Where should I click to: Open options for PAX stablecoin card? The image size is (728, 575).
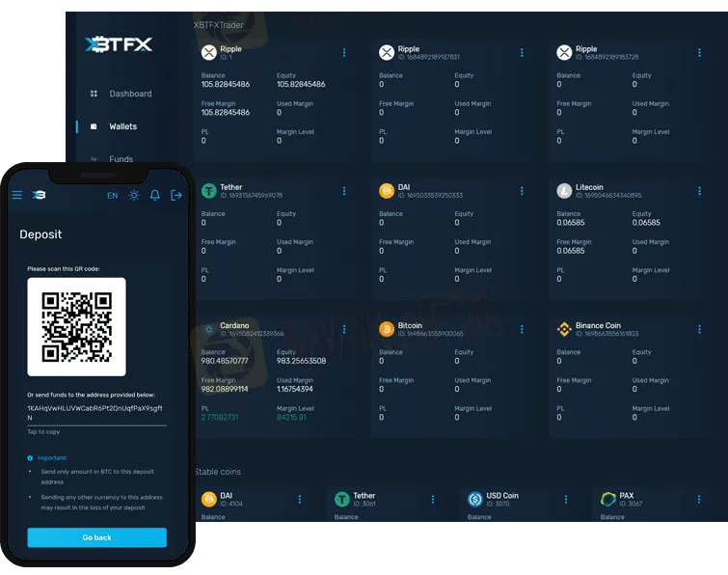(699, 499)
